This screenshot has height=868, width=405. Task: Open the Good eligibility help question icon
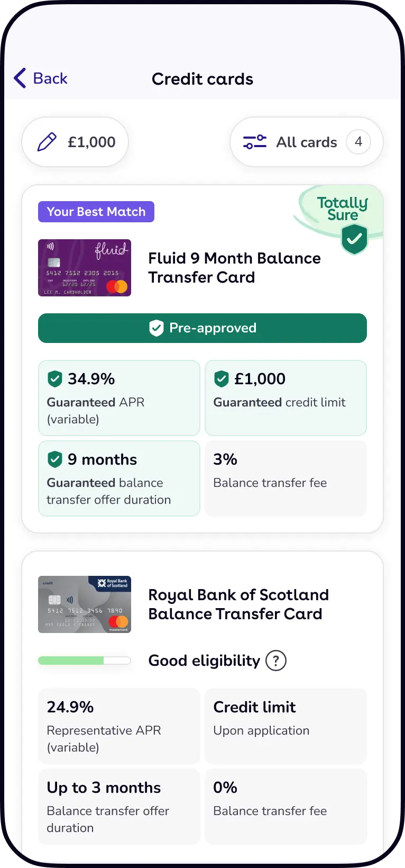coord(275,661)
